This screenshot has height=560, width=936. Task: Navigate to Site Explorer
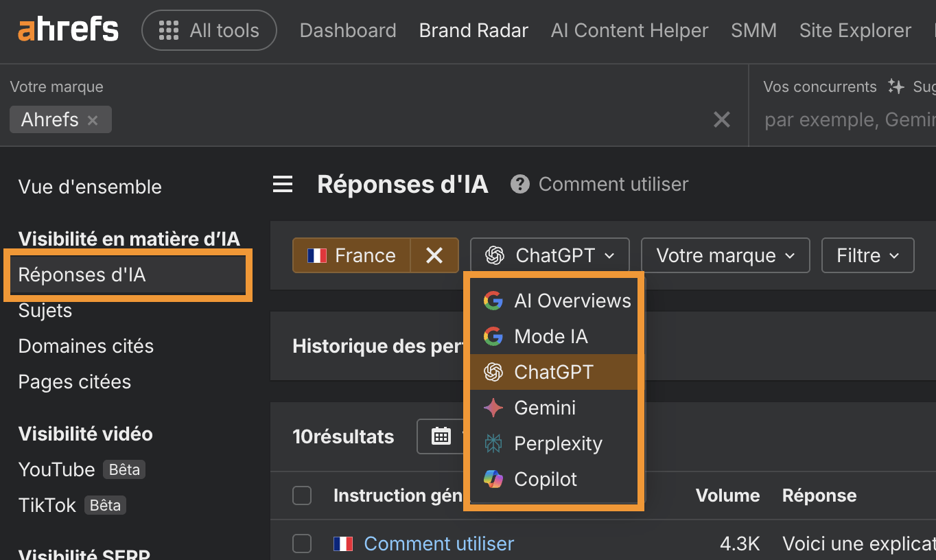pyautogui.click(x=854, y=30)
